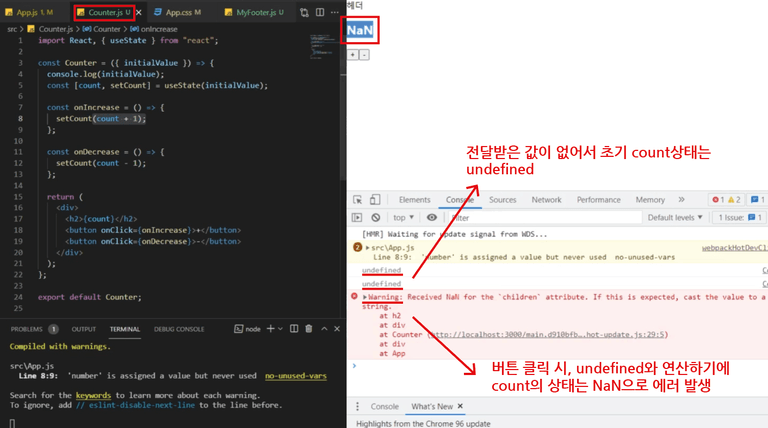Open the DevTools Memory tab
Image resolution: width=768 pixels, height=428 pixels.
pos(650,200)
